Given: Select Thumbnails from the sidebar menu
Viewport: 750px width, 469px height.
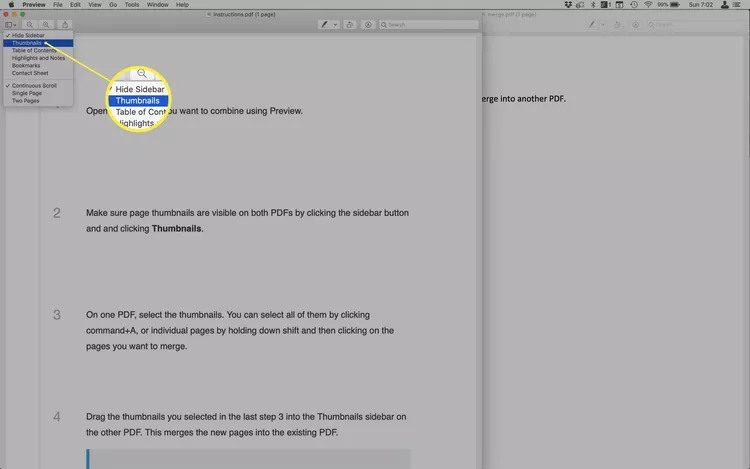Looking at the screenshot, I should 28,43.
